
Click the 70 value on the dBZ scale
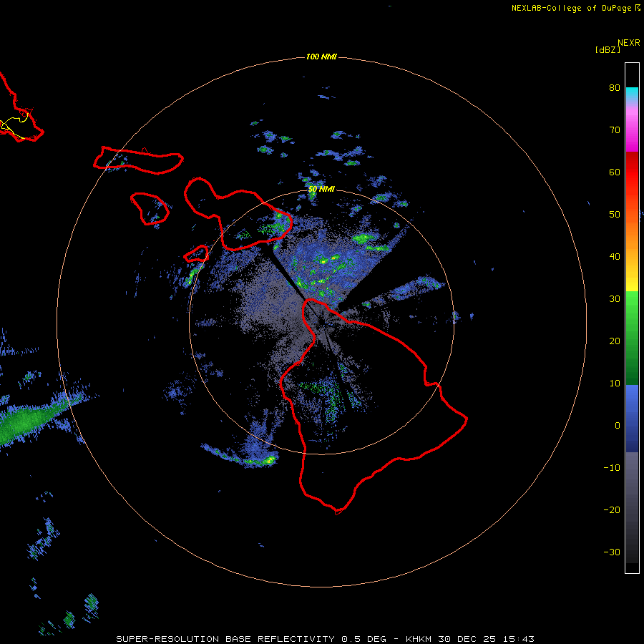615,130
